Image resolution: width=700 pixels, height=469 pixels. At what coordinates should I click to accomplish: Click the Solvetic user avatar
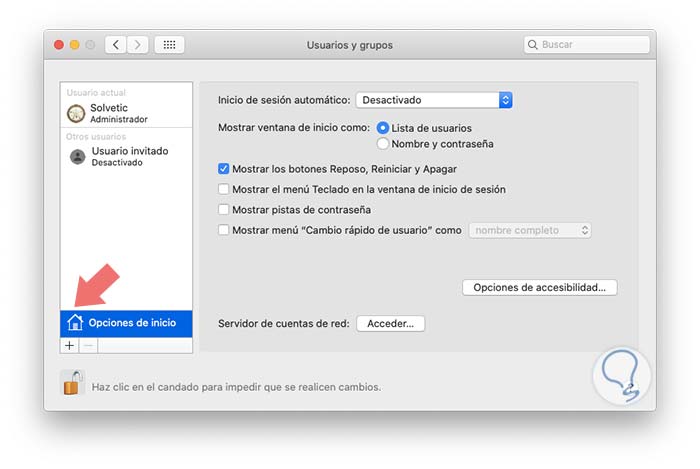click(x=76, y=112)
